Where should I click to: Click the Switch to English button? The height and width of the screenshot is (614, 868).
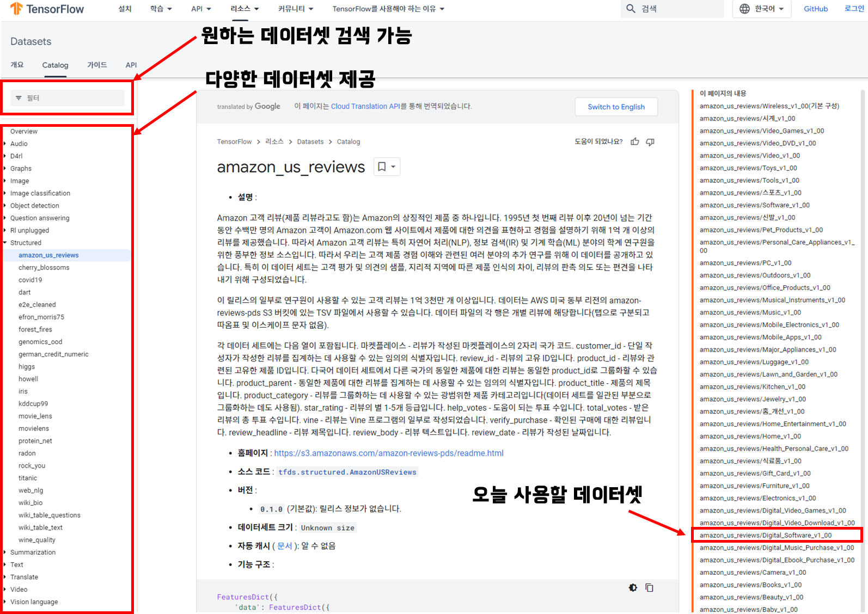coord(616,107)
